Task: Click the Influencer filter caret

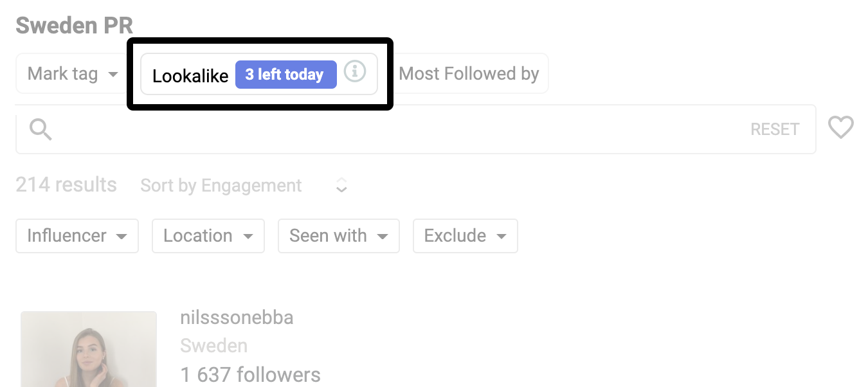Action: [122, 237]
